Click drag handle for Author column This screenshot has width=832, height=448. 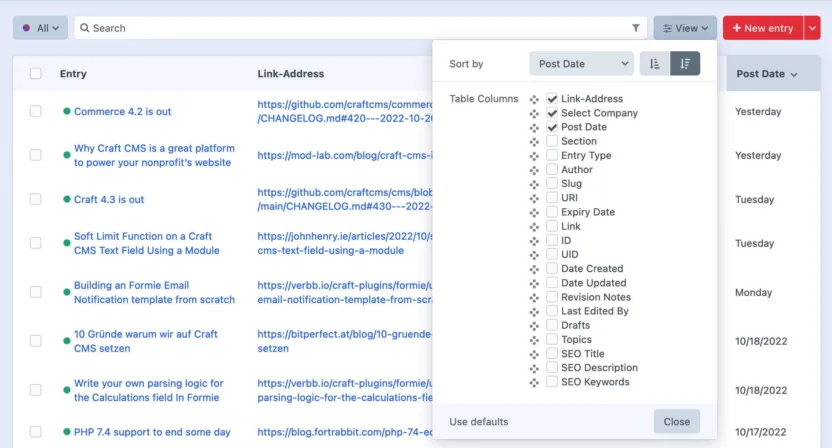[534, 170]
